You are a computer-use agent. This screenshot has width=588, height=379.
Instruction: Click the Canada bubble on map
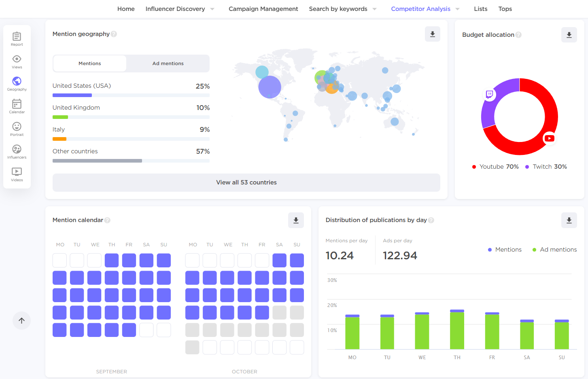pyautogui.click(x=262, y=72)
